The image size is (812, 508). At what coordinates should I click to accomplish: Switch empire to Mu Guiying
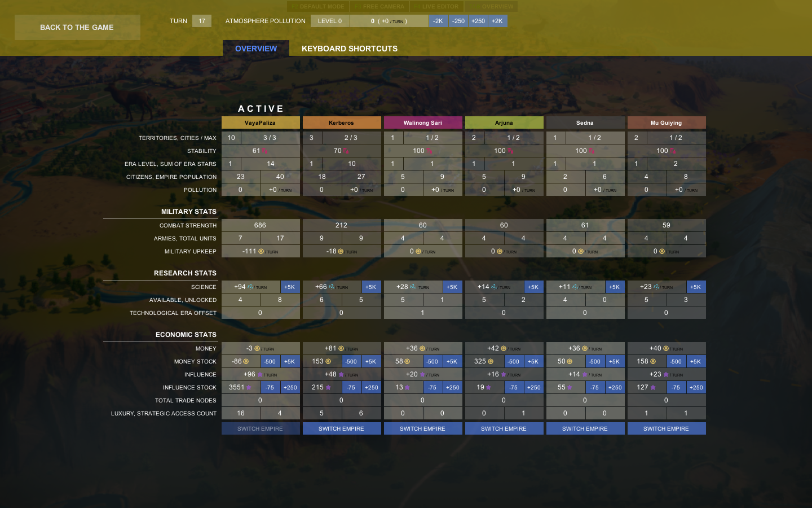667,428
